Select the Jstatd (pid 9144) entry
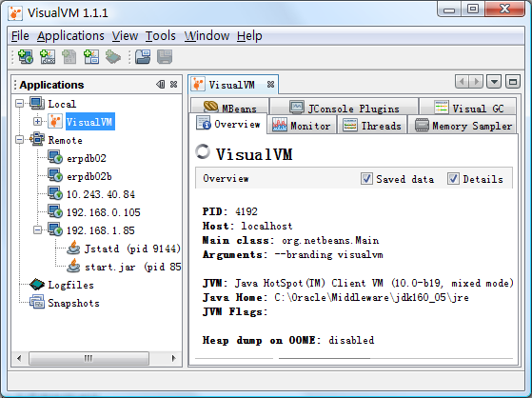Viewport: 532px width, 398px height. point(132,249)
